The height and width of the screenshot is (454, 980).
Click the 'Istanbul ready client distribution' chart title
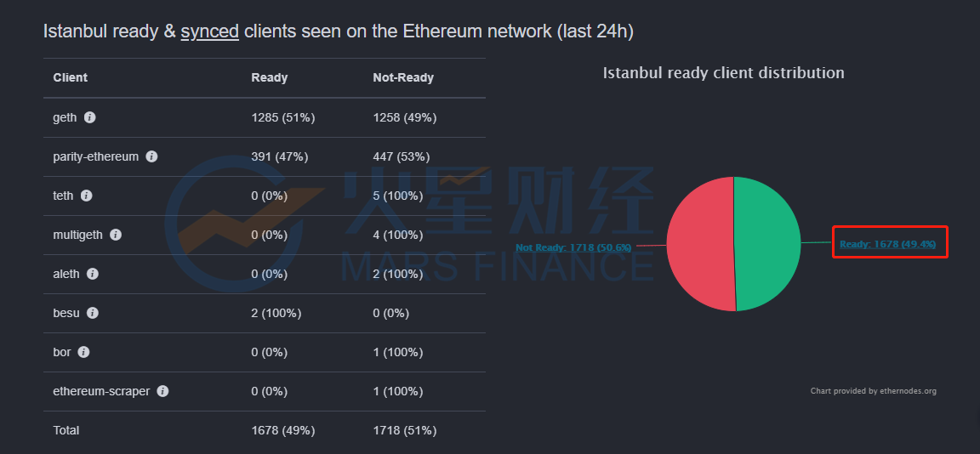(x=723, y=73)
